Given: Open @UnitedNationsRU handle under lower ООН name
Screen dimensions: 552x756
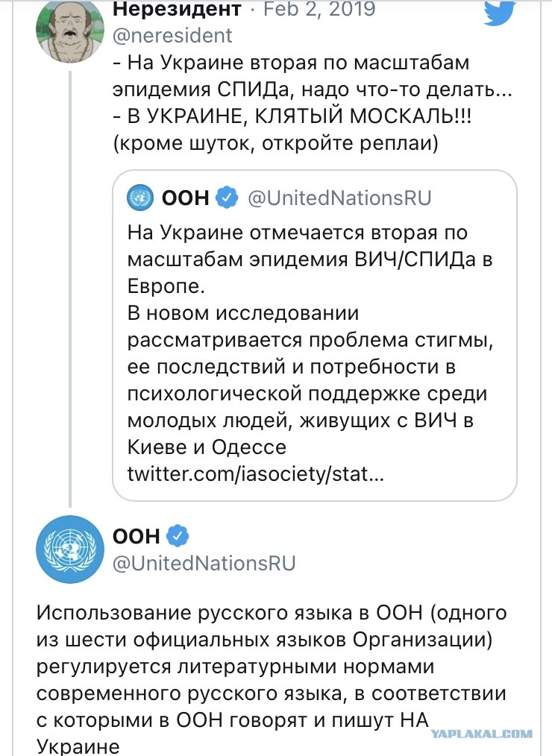Looking at the screenshot, I should (x=204, y=563).
